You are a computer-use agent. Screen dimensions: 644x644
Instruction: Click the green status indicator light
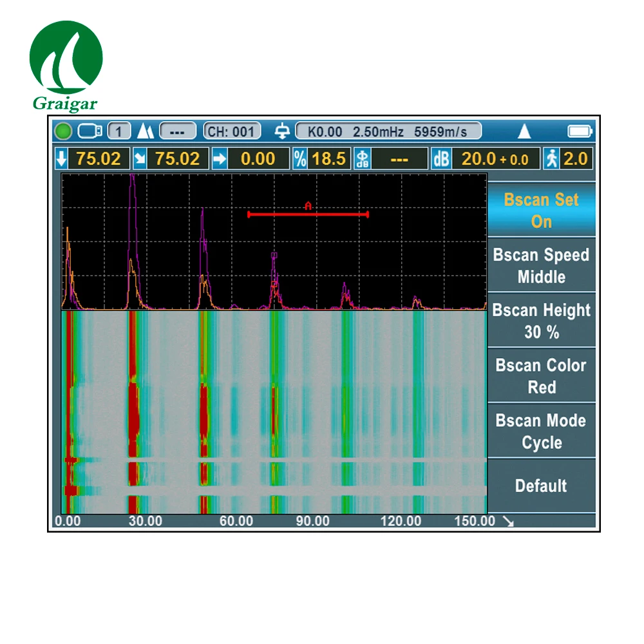[x=63, y=131]
